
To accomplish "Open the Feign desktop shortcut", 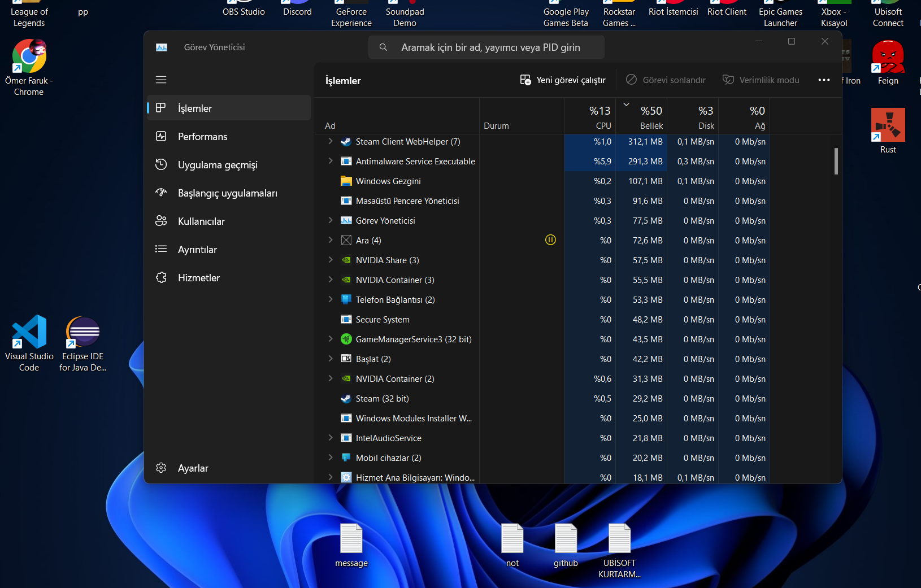I will tap(888, 62).
